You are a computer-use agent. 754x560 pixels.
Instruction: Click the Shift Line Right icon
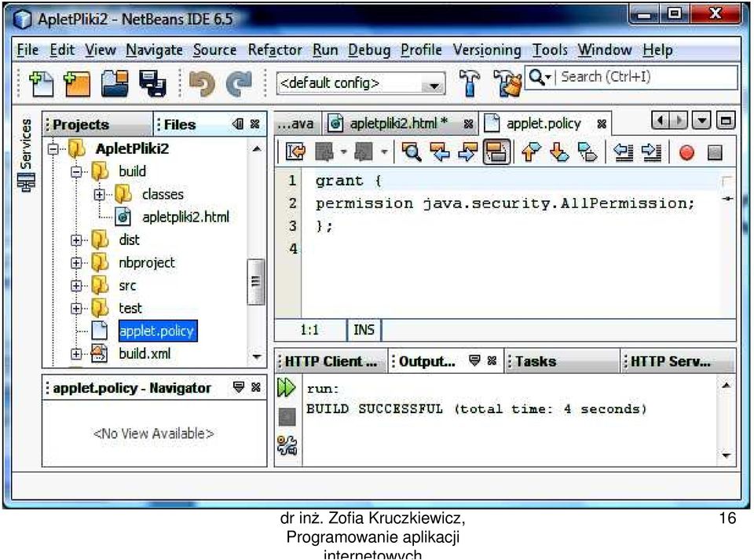(x=652, y=152)
